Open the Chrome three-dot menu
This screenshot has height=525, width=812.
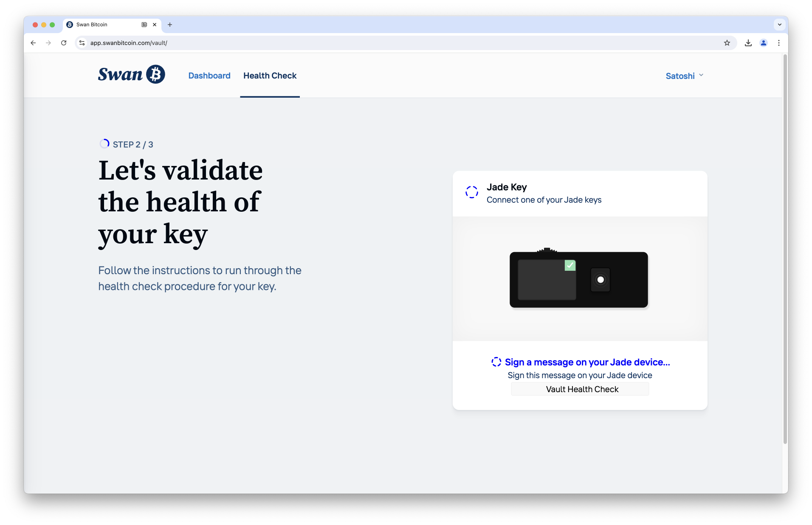point(779,43)
